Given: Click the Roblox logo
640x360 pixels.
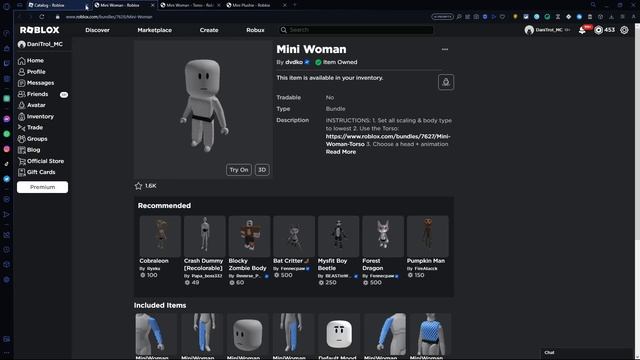Looking at the screenshot, I should click(x=40, y=30).
